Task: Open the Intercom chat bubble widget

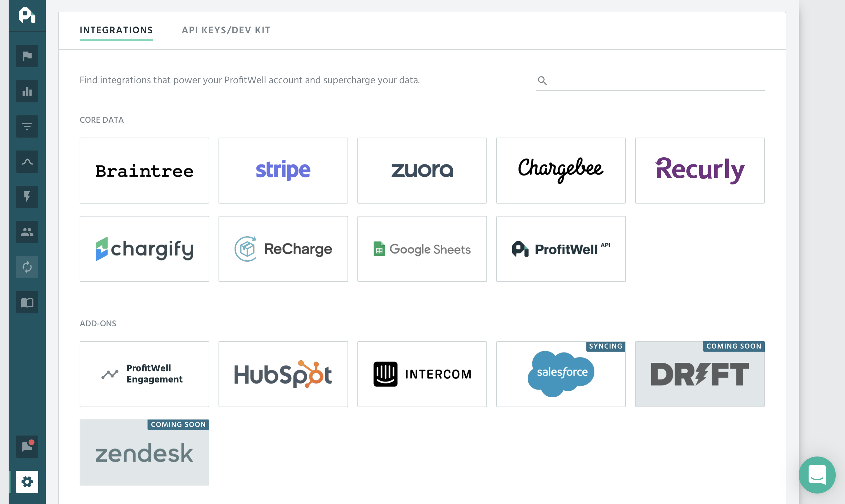Action: (817, 475)
